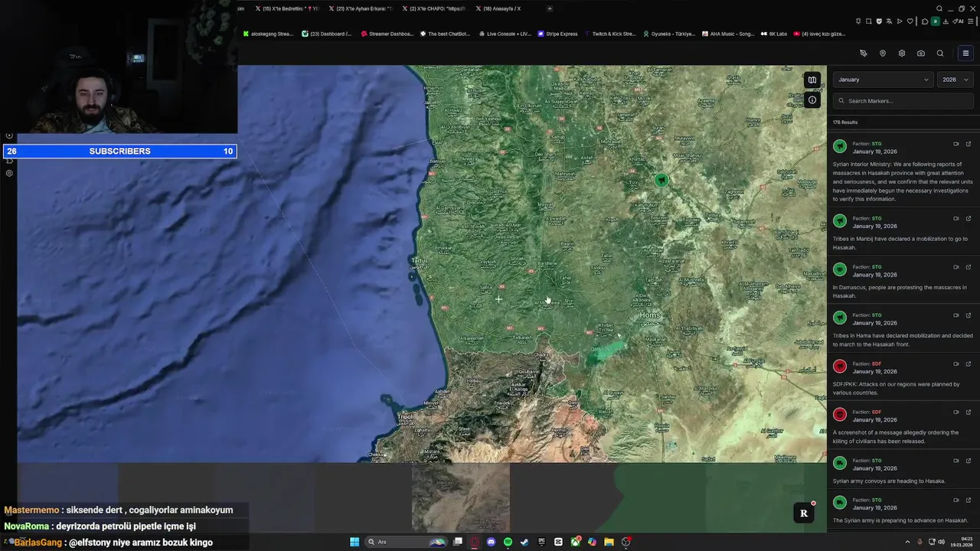Image resolution: width=980 pixels, height=551 pixels.
Task: Open video icon on Hama tribes entry
Action: tap(956, 315)
